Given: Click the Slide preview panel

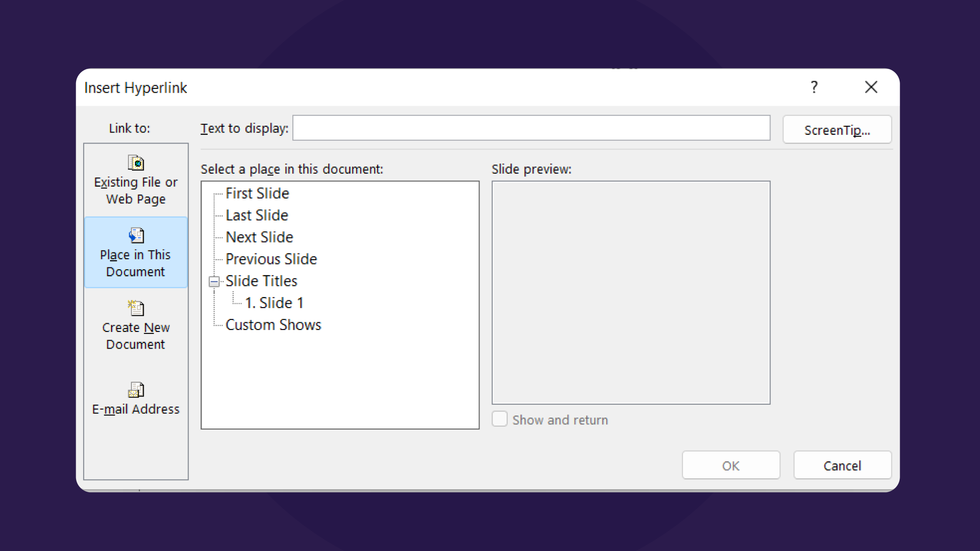Looking at the screenshot, I should pos(631,292).
